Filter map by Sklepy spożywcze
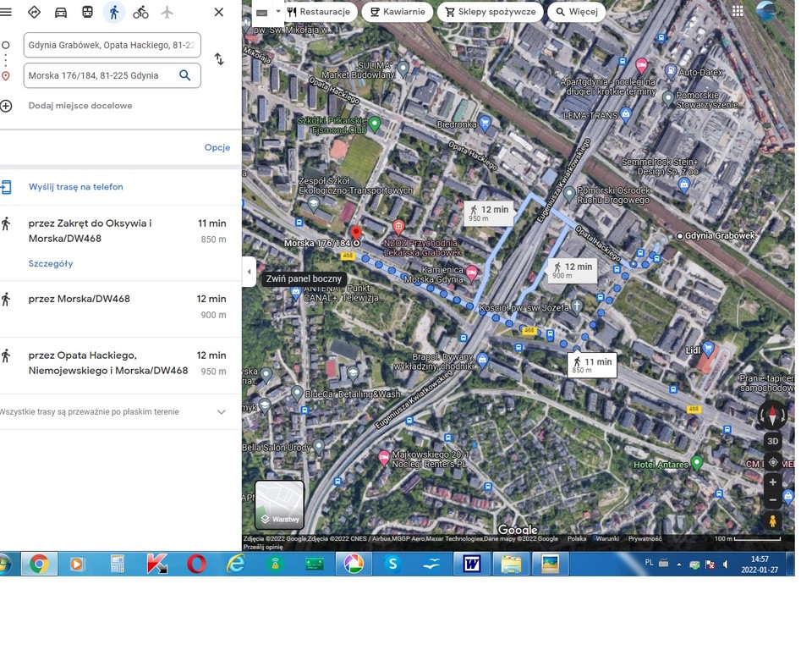Image resolution: width=812 pixels, height=650 pixels. click(x=490, y=11)
